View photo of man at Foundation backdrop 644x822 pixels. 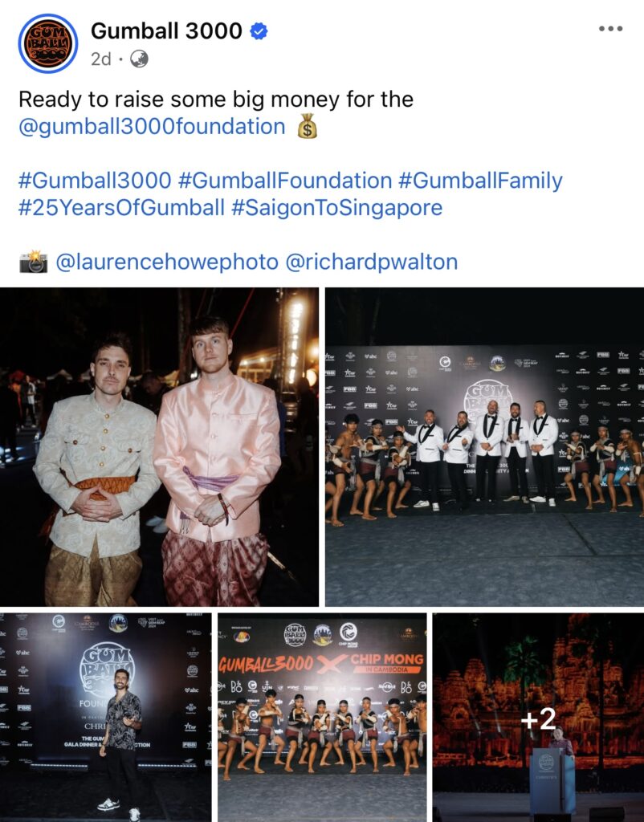(x=105, y=717)
